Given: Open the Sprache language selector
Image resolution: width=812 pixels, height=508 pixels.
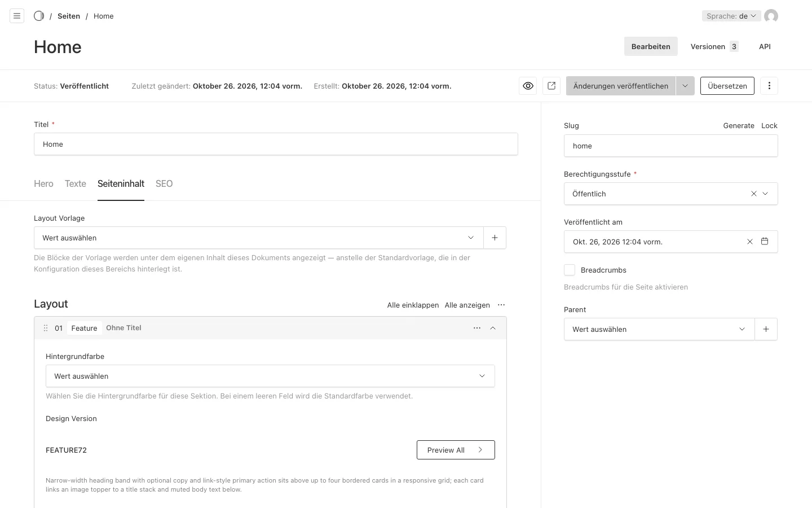Looking at the screenshot, I should pos(731,16).
